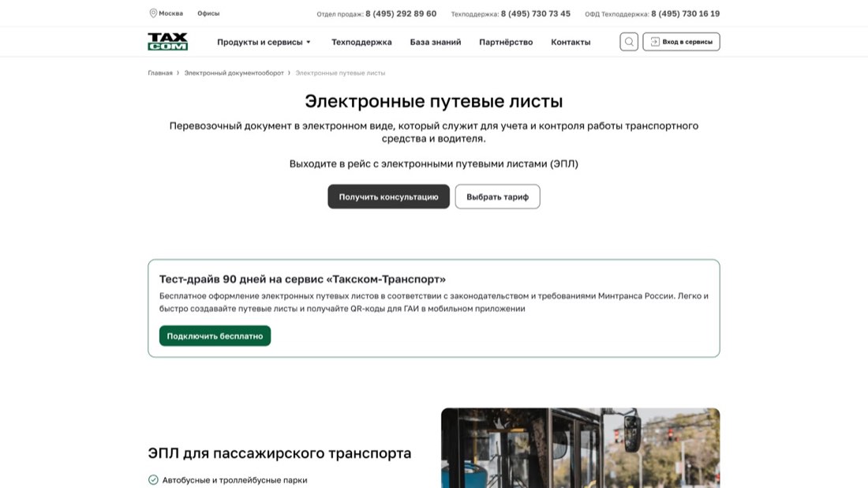Click the location pin icon next to Москва
The height and width of the screenshot is (488, 868).
(x=153, y=13)
